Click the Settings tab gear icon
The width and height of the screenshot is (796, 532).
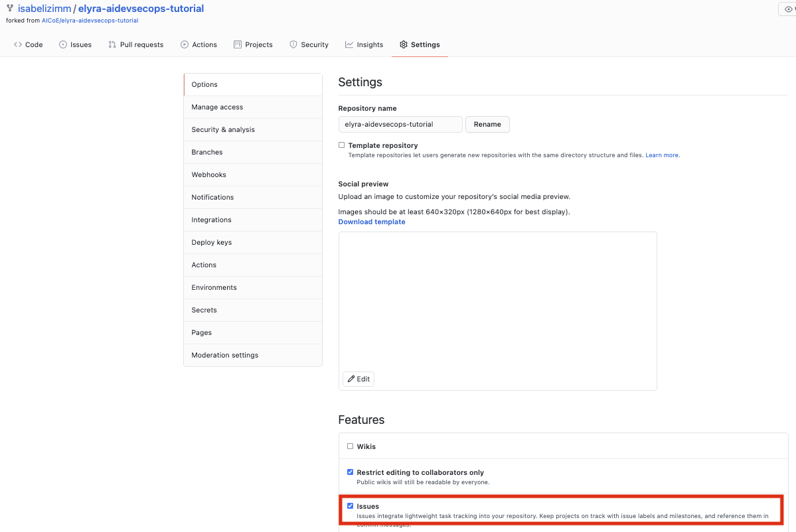click(x=404, y=44)
